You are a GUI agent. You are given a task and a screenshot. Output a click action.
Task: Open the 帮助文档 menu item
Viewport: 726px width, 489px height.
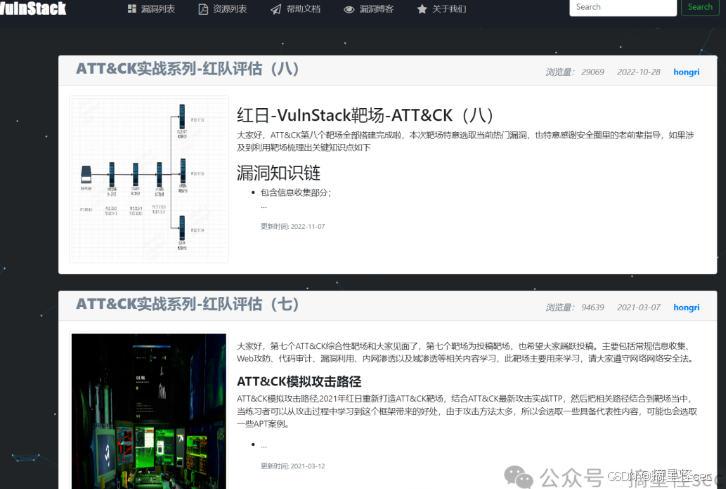tap(303, 9)
